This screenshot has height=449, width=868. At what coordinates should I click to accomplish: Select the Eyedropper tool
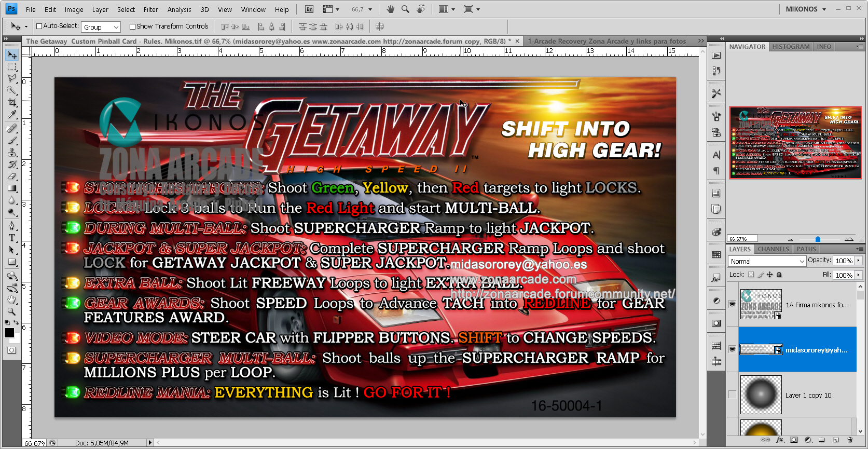point(12,115)
